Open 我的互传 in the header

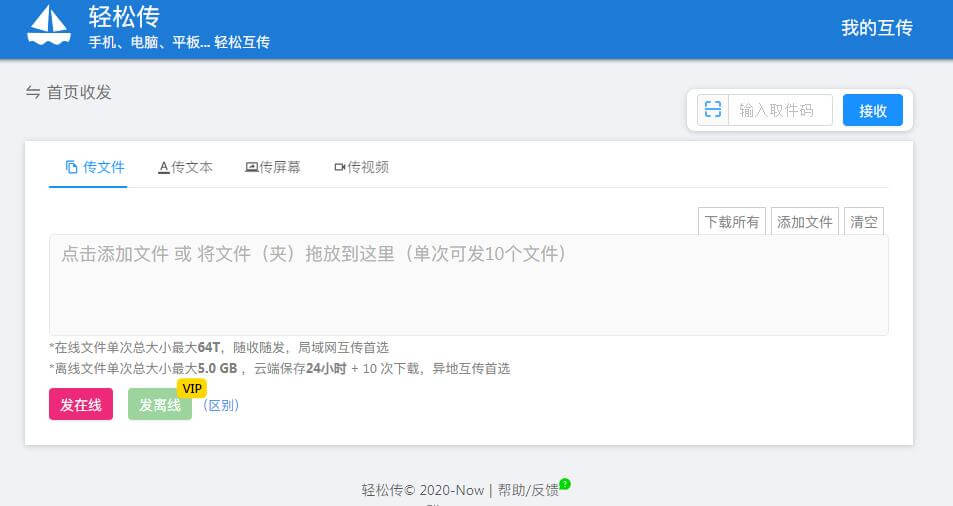point(876,28)
